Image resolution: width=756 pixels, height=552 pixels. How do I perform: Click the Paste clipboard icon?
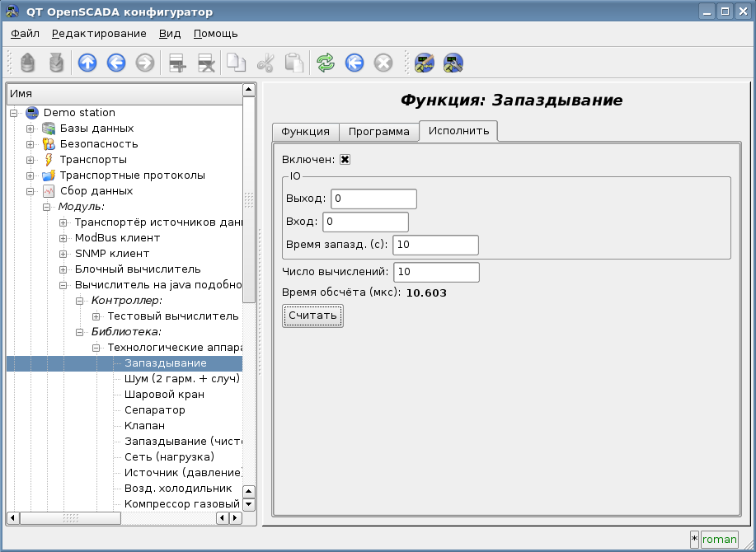click(294, 63)
